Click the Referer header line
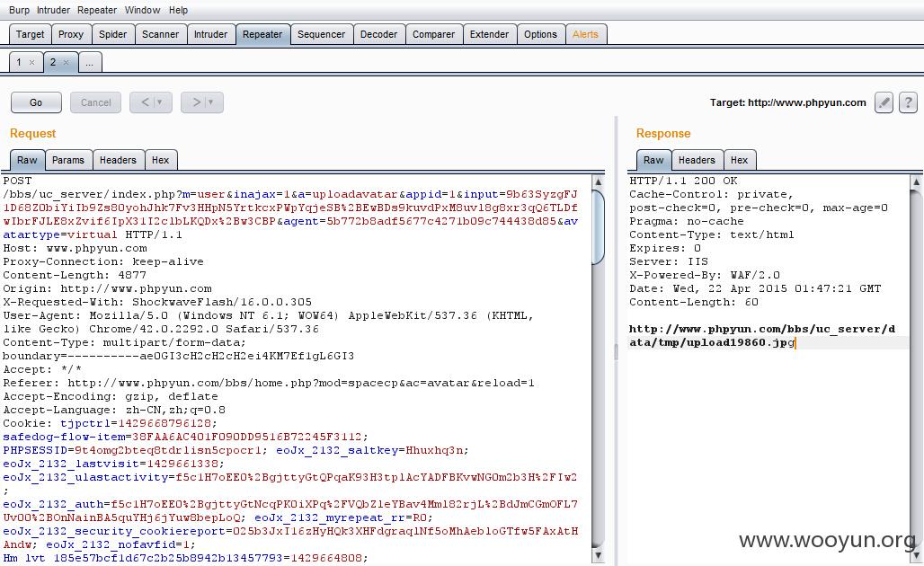The height and width of the screenshot is (566, 924). (x=269, y=383)
